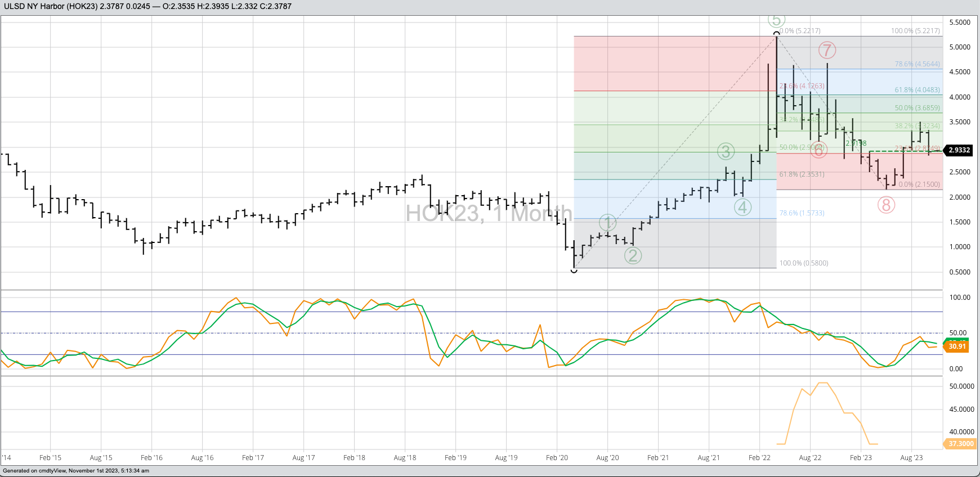Click the circled wave 2 marker
This screenshot has width=980, height=477.
pos(633,255)
